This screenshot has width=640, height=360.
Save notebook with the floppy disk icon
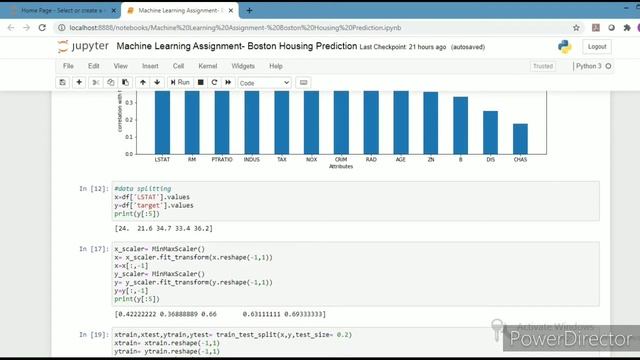coord(62,82)
